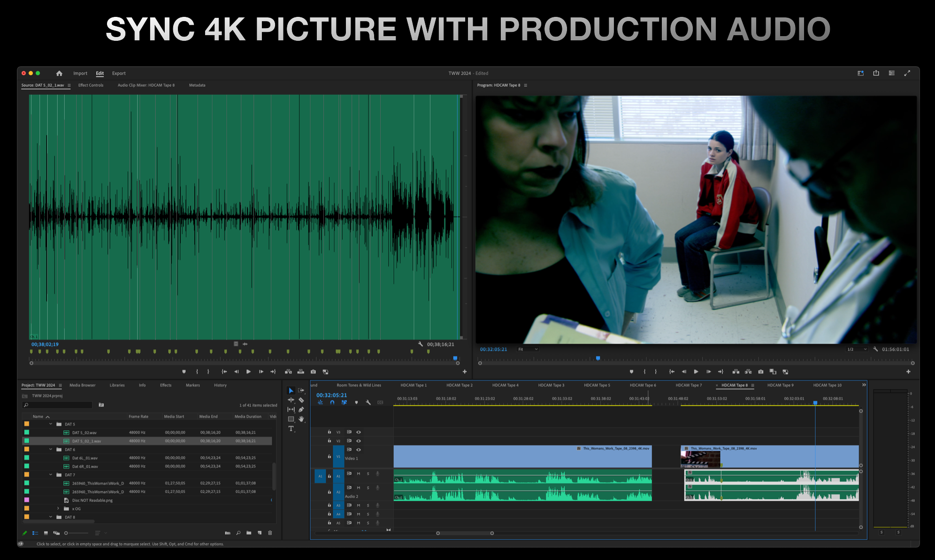Image resolution: width=935 pixels, height=560 pixels.
Task: Open Project TWW 2024 panel menu
Action: pyautogui.click(x=60, y=386)
